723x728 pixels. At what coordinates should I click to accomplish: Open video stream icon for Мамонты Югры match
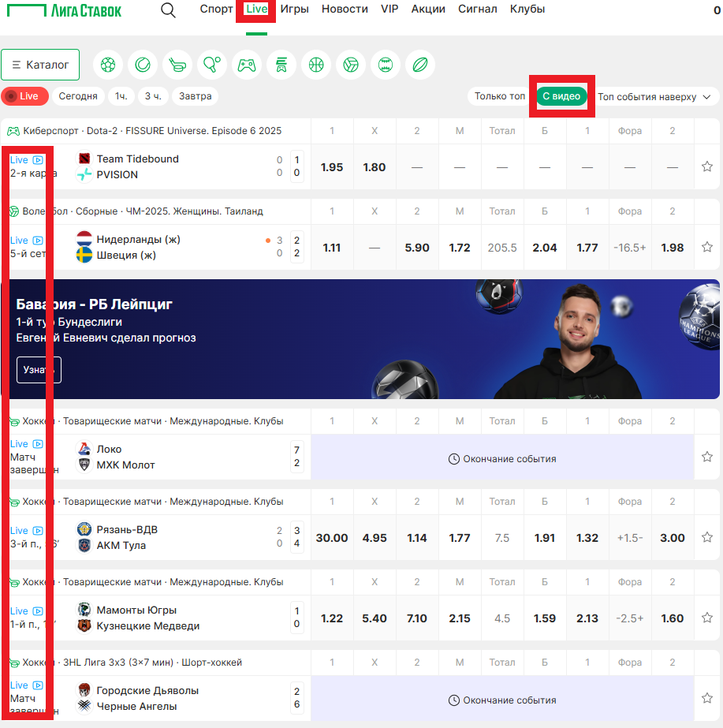click(x=38, y=611)
